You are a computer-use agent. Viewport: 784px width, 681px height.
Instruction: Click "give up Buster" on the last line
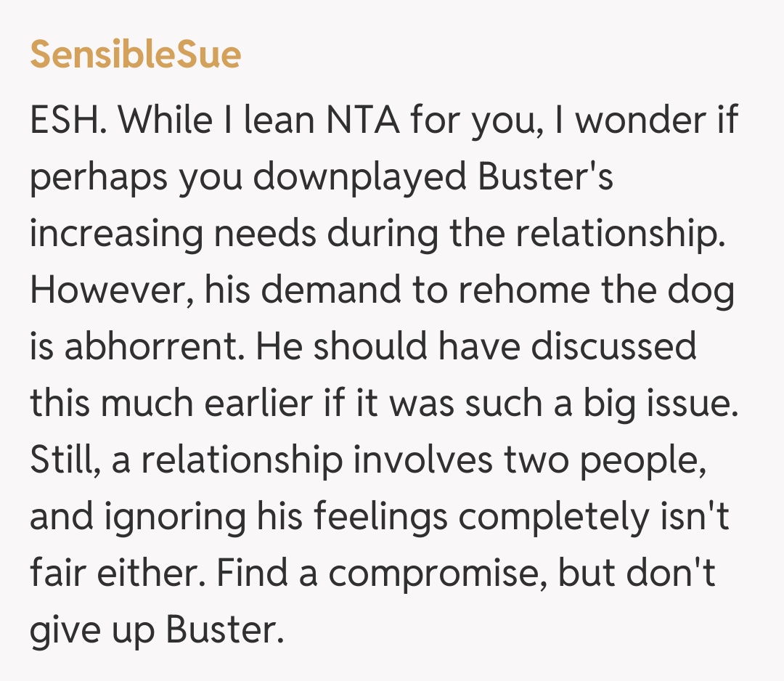point(155,630)
